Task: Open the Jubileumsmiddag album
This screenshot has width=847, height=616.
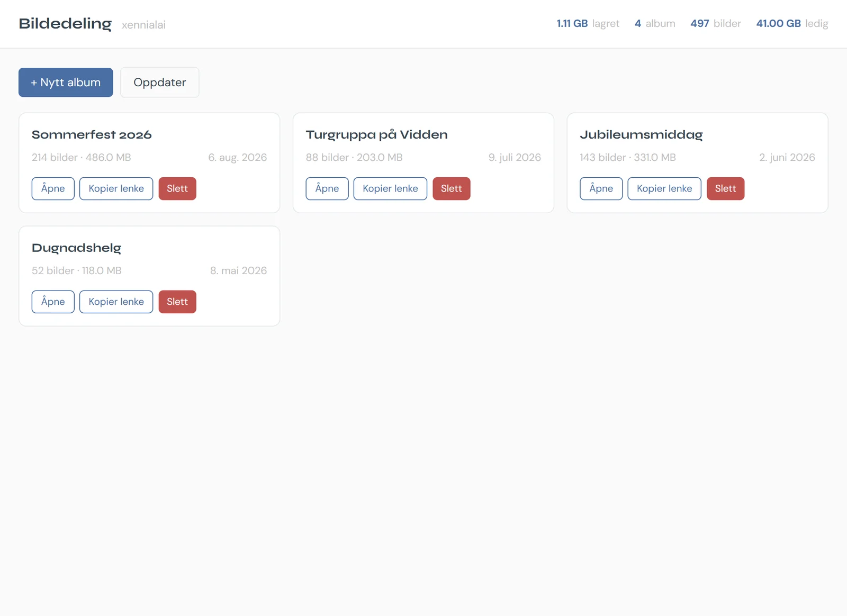Action: pyautogui.click(x=601, y=189)
